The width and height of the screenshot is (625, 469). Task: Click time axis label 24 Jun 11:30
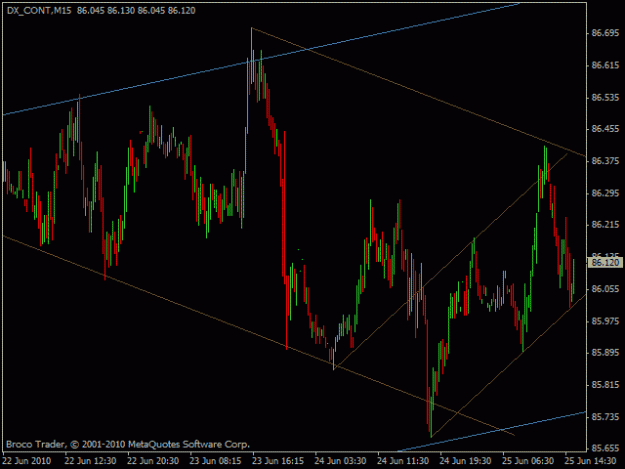403,461
